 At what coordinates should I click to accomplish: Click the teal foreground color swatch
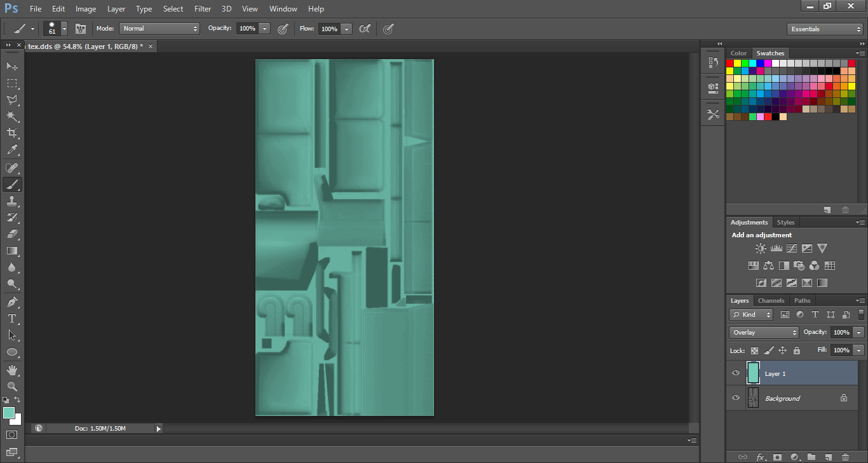[x=9, y=413]
